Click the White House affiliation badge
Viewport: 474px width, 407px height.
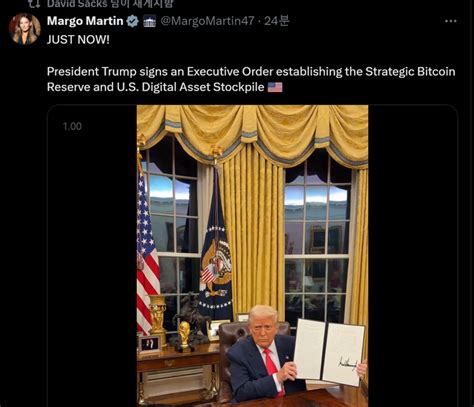click(x=149, y=21)
